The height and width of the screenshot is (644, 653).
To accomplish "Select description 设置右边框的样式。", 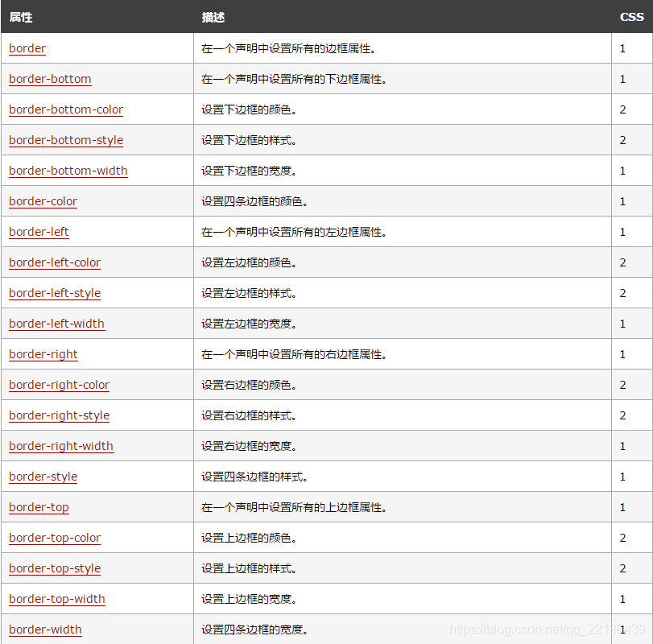I will click(x=249, y=416).
